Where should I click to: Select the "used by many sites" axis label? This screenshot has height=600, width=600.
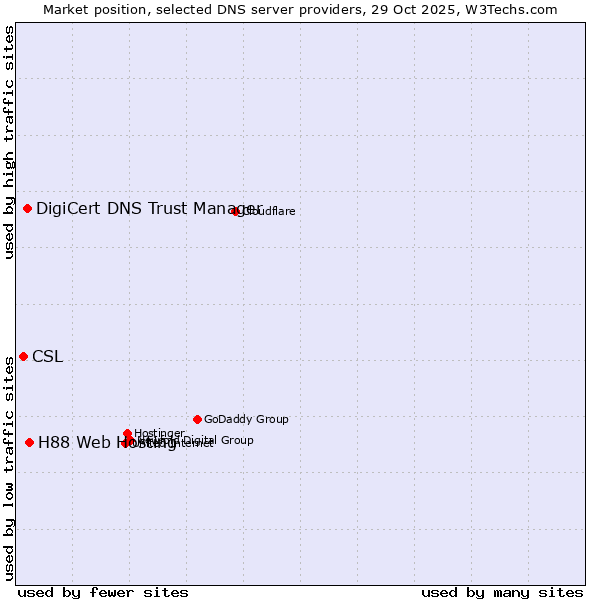click(502, 592)
